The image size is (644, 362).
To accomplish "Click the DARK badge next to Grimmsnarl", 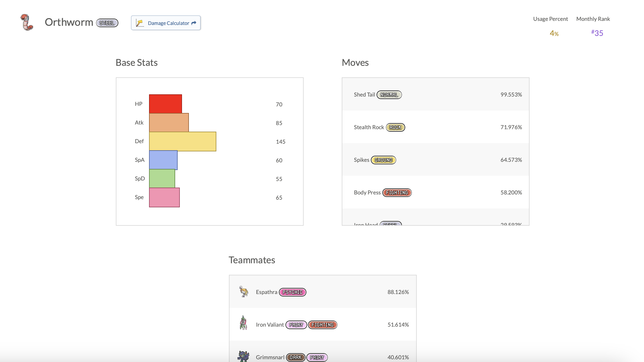I will coord(295,357).
